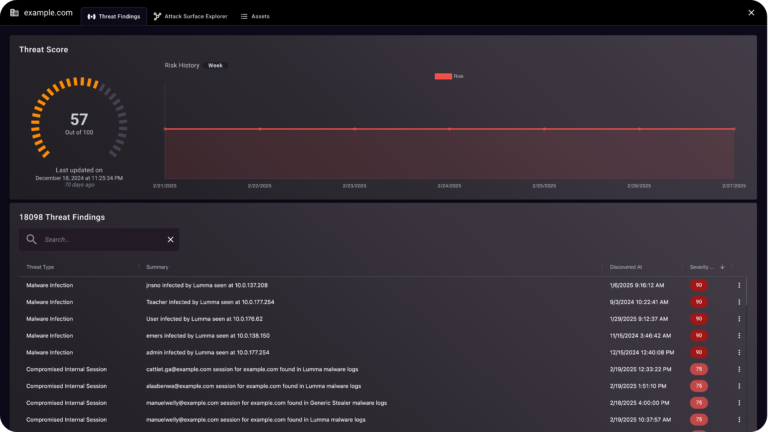Open row menu for jnsno Lumma infection
The image size is (768, 432).
point(739,285)
